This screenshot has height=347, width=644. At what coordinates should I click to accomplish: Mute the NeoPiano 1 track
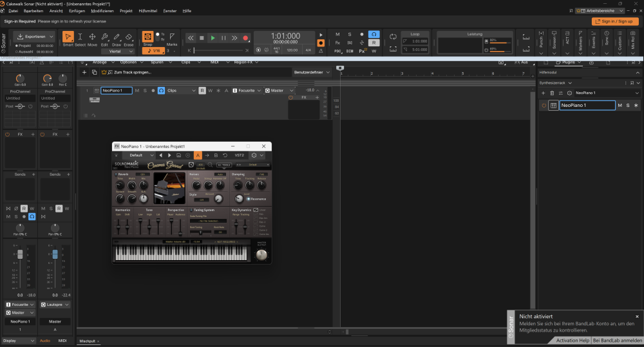(137, 91)
